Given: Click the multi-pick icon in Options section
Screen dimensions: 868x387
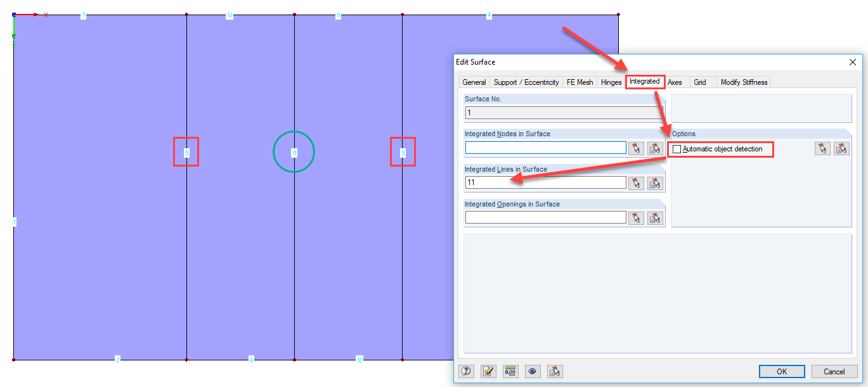Looking at the screenshot, I should (841, 148).
